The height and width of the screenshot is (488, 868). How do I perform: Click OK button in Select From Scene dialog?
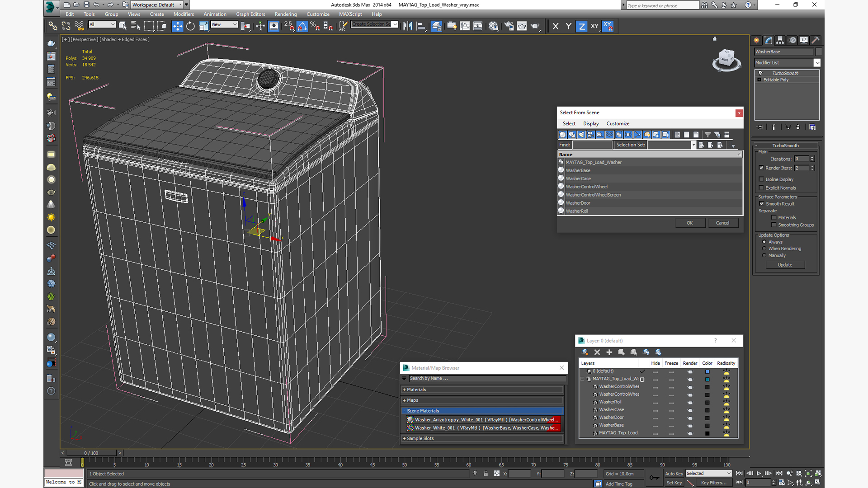coord(689,222)
